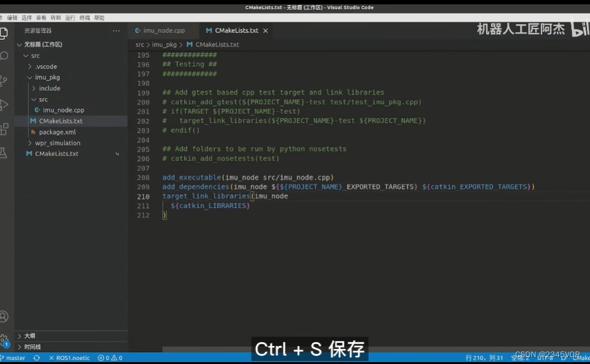Open the Source Control view

(x=6, y=80)
